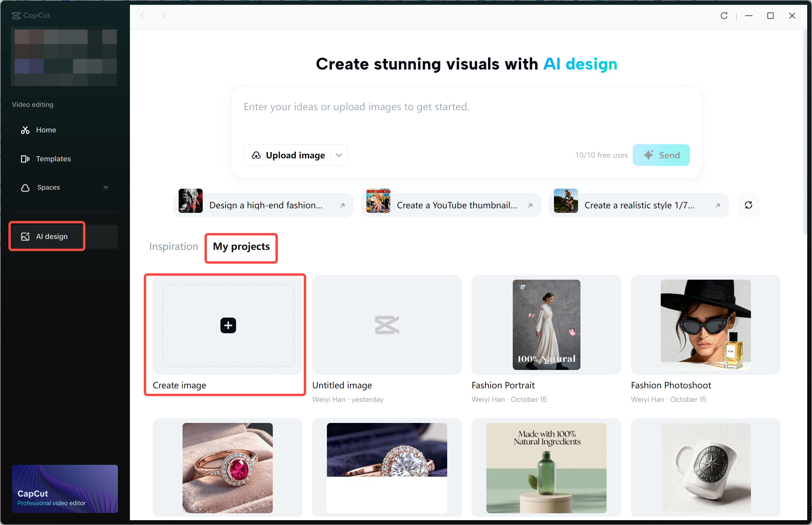Click the Create image tile
The image size is (812, 525).
coord(228,325)
